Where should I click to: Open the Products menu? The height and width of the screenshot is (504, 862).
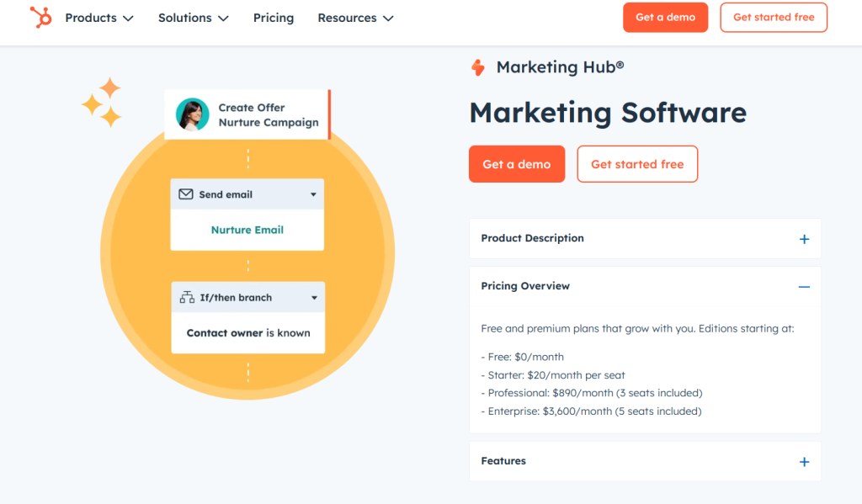click(99, 18)
